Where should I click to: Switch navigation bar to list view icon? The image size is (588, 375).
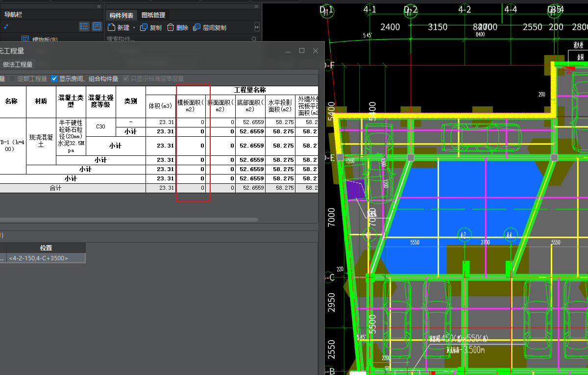click(84, 26)
